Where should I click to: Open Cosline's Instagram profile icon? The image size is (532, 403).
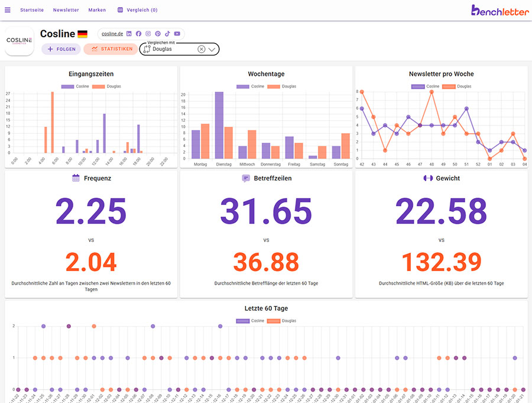point(148,34)
